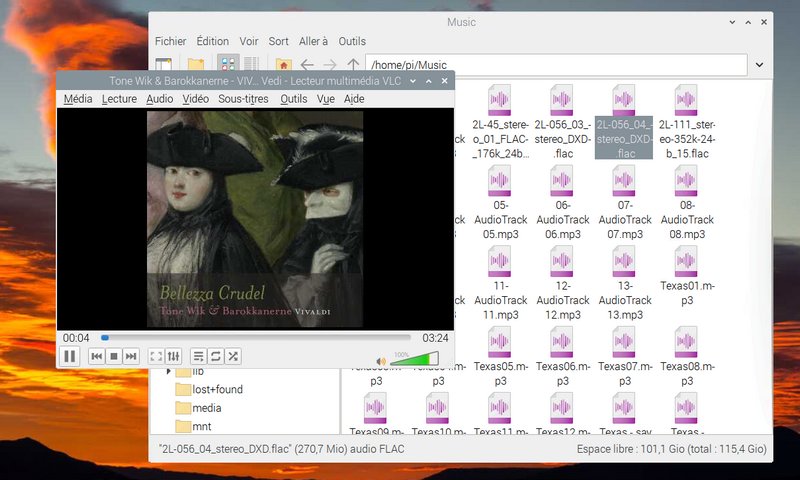This screenshot has width=800, height=480.
Task: Select the Texas10 audio file icon
Action: coord(438,408)
